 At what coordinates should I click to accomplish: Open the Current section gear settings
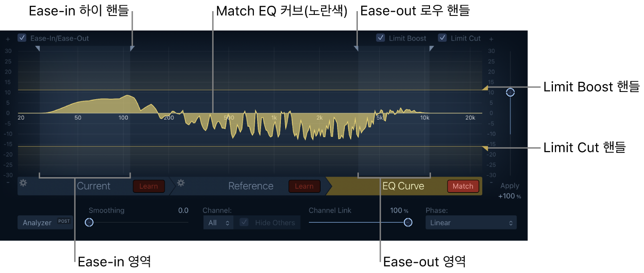point(23,183)
